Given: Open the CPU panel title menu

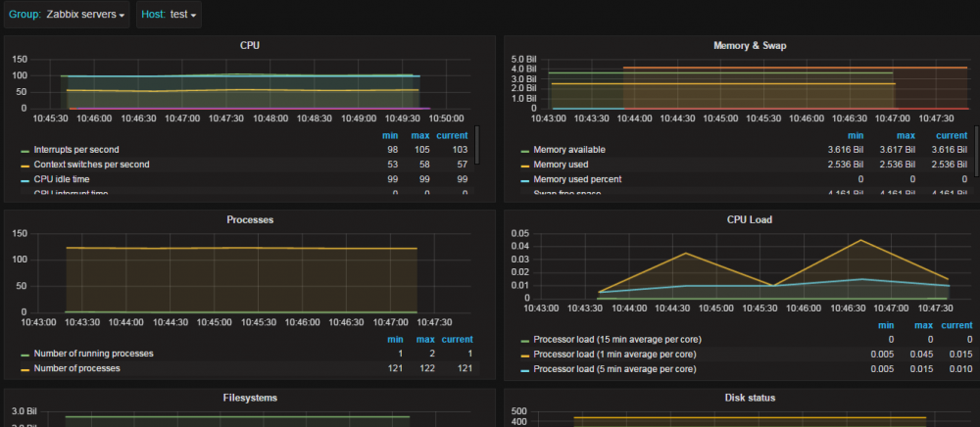Looking at the screenshot, I should click(x=249, y=45).
